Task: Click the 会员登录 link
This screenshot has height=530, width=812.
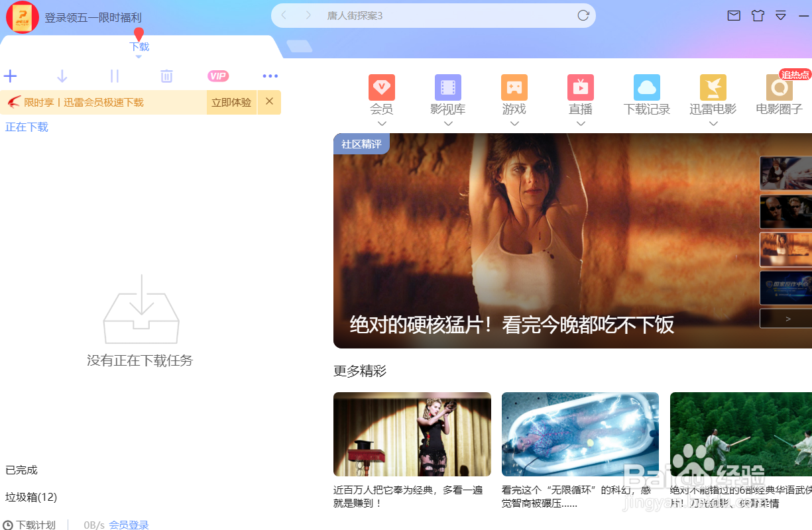Action: (129, 525)
